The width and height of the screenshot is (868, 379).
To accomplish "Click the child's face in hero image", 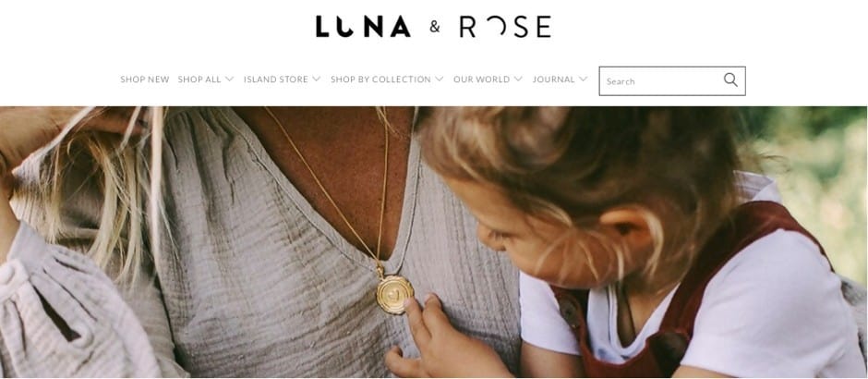I will (532, 244).
